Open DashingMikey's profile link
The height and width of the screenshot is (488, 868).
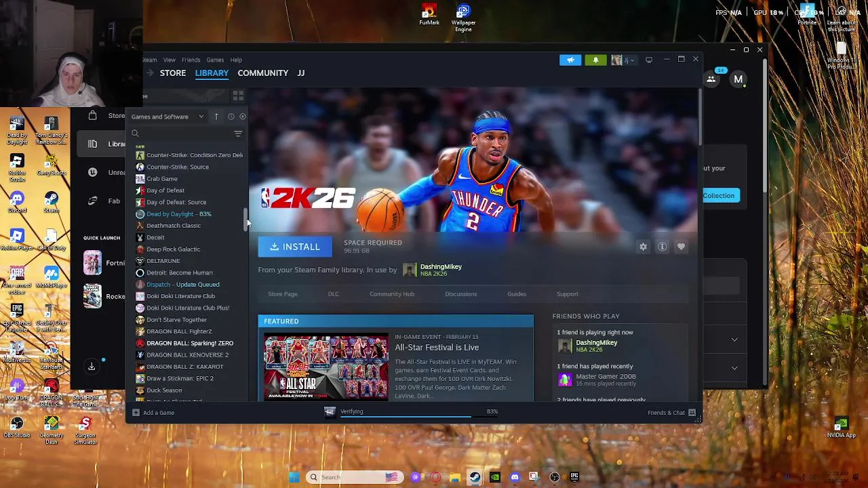tap(441, 267)
